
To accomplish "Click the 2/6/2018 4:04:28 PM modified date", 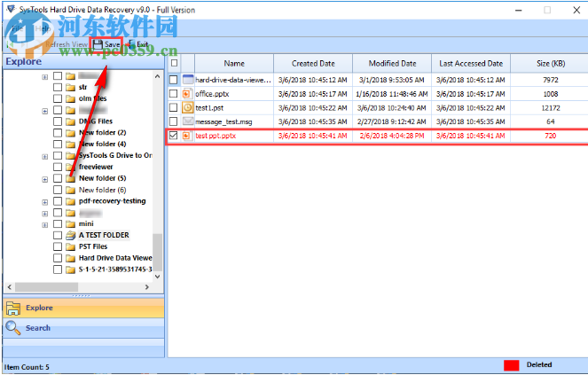I will pyautogui.click(x=392, y=136).
